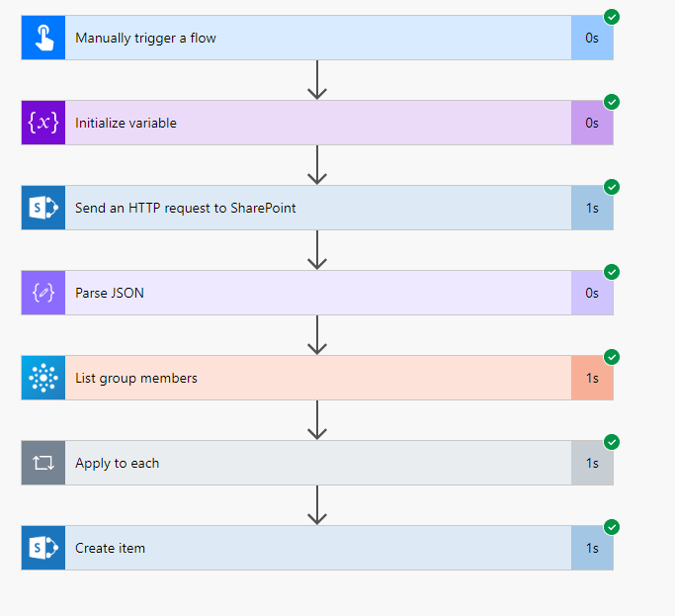Expand the Apply to each loop

[x=316, y=463]
